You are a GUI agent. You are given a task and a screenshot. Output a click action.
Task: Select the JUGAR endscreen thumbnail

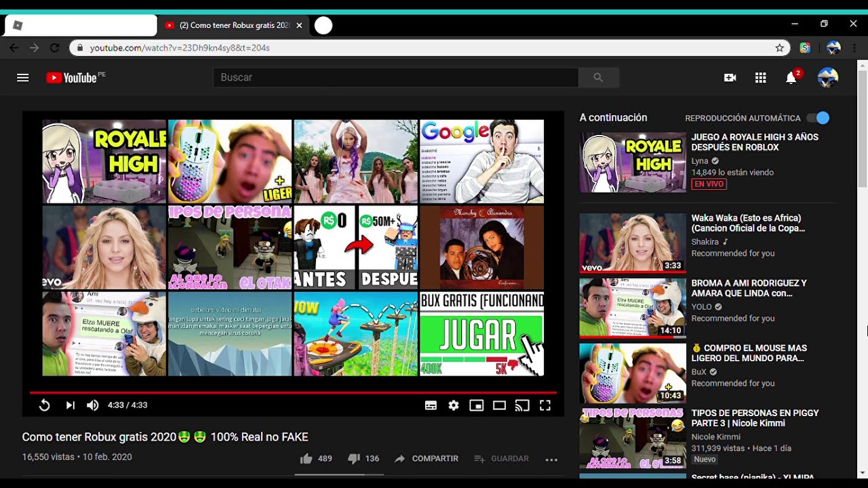[x=481, y=333]
